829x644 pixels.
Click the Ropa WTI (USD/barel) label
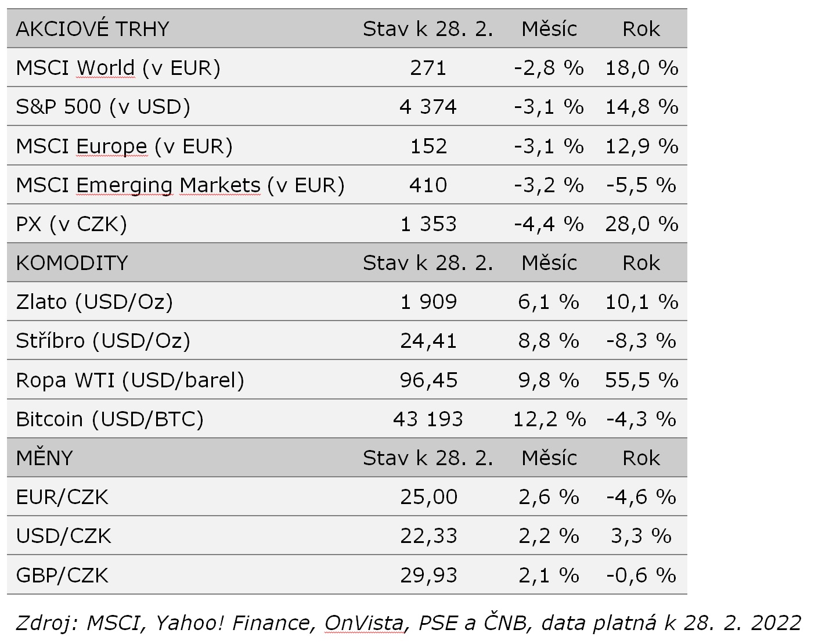point(130,380)
